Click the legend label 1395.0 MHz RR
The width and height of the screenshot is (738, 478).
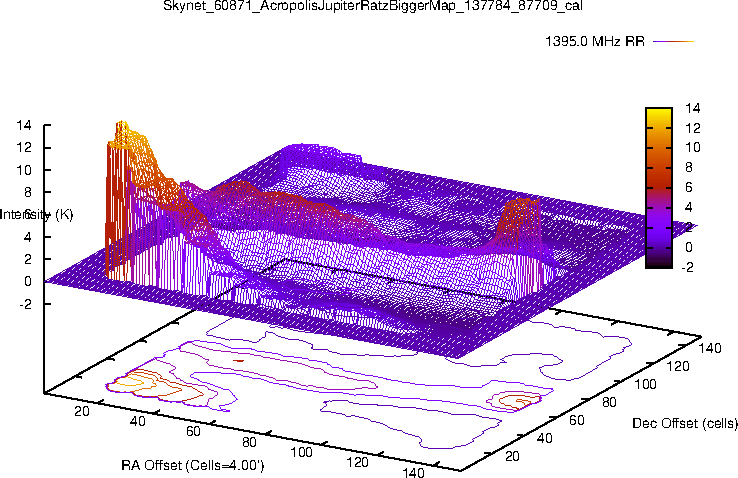pos(595,41)
